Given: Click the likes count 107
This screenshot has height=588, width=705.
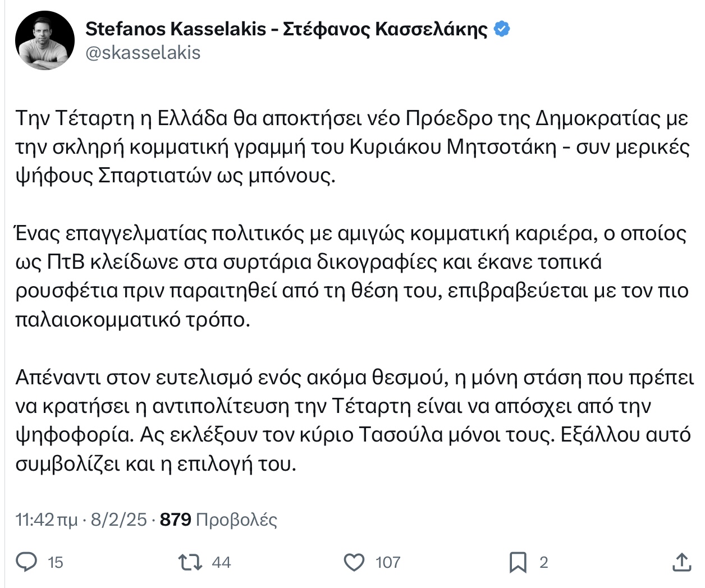Looking at the screenshot, I should click(x=388, y=563).
